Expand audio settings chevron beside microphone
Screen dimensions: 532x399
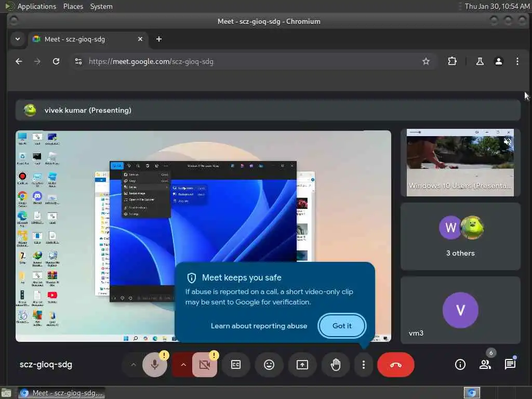(x=134, y=365)
